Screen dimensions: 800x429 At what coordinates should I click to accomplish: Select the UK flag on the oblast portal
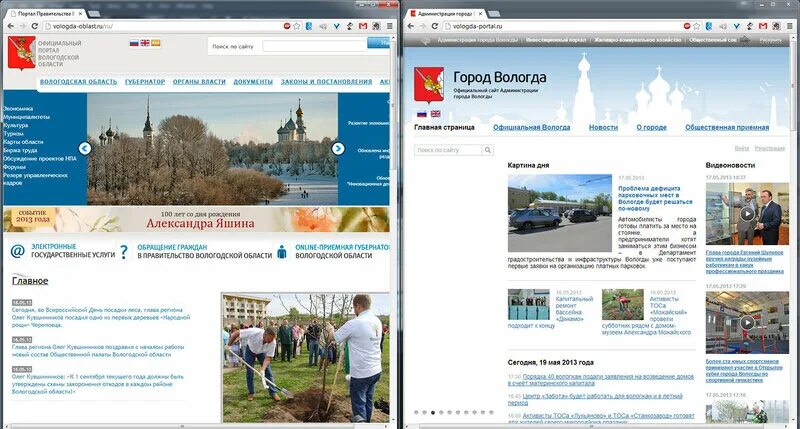[x=145, y=43]
